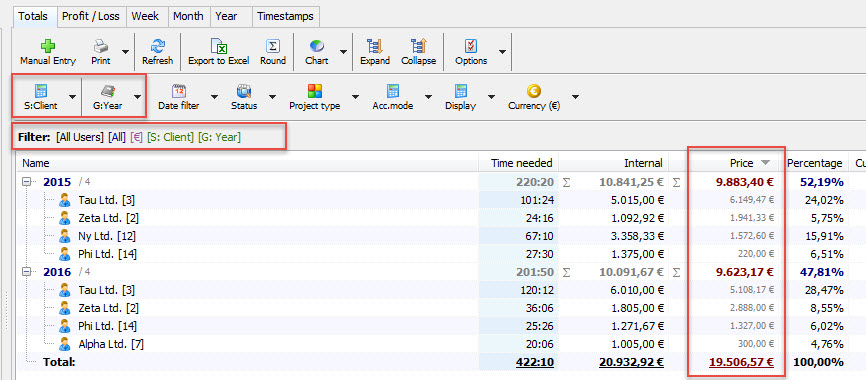Expand all groups with Expand icon
Screen dimensions: 866x380
(375, 46)
